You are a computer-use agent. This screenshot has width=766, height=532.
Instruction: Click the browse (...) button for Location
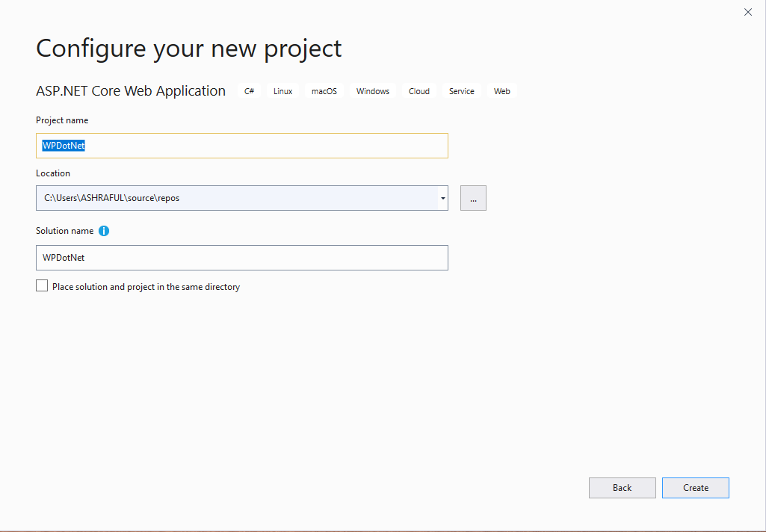pos(473,198)
